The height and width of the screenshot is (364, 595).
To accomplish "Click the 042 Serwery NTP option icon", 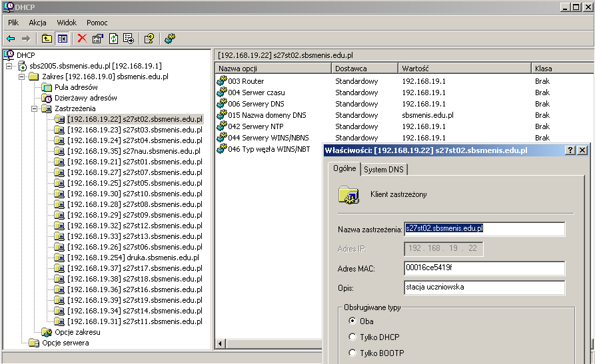I will click(x=222, y=126).
